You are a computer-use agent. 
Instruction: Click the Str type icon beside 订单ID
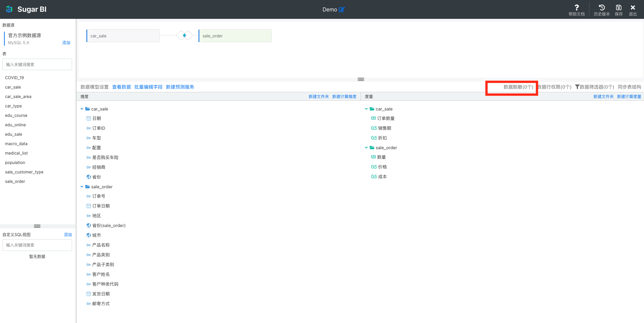[x=89, y=128]
